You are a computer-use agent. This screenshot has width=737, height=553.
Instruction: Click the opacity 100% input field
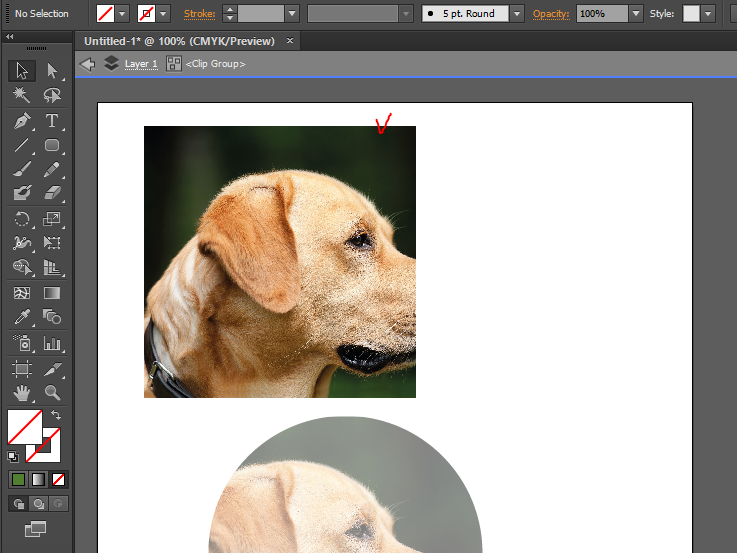click(603, 14)
